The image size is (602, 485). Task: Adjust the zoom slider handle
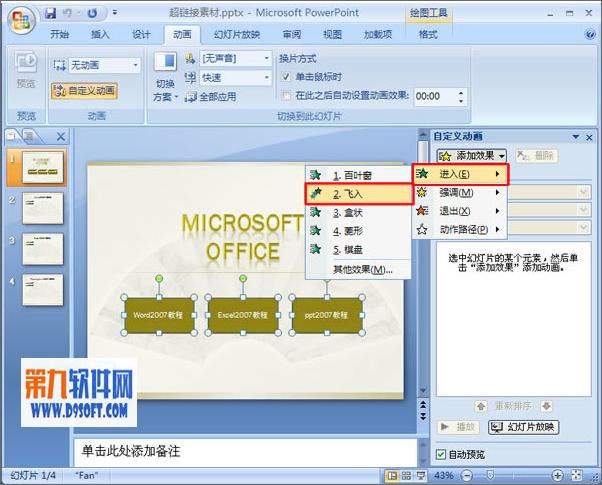[x=490, y=475]
